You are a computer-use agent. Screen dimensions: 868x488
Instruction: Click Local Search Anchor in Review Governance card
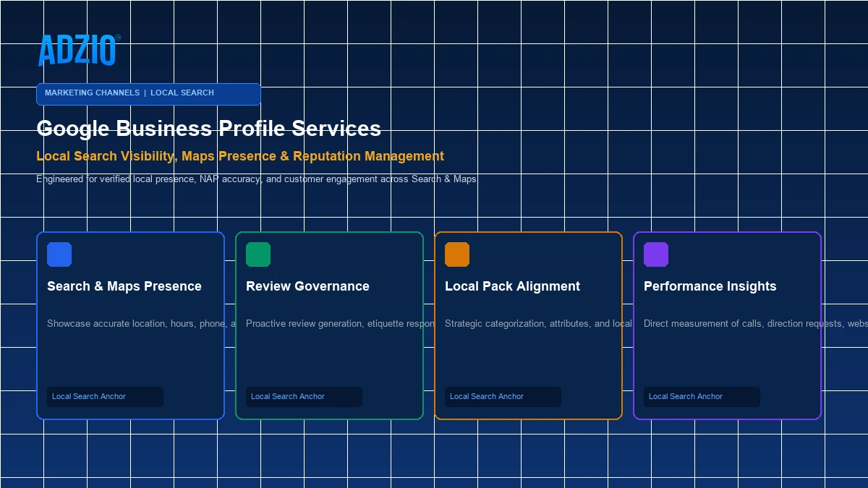pos(304,397)
